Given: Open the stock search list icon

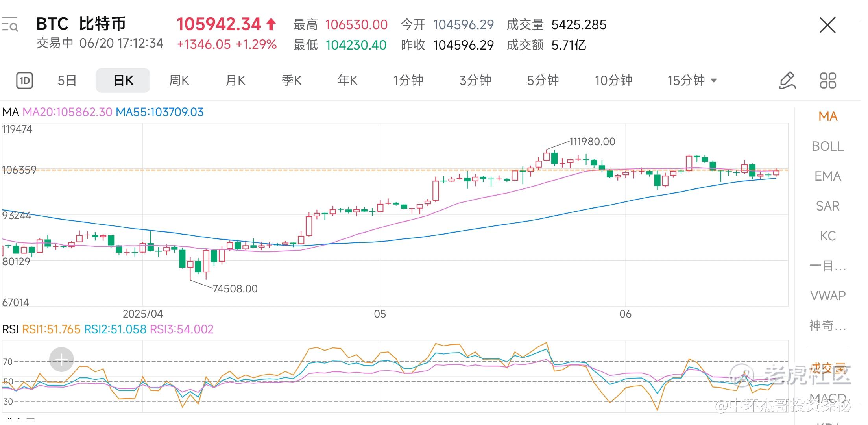Looking at the screenshot, I should pos(10,24).
